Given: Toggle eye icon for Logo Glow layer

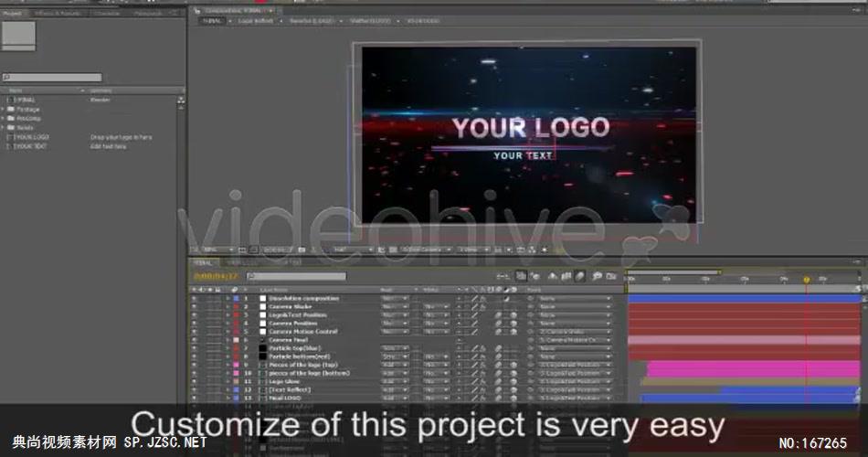Looking at the screenshot, I should click(194, 382).
